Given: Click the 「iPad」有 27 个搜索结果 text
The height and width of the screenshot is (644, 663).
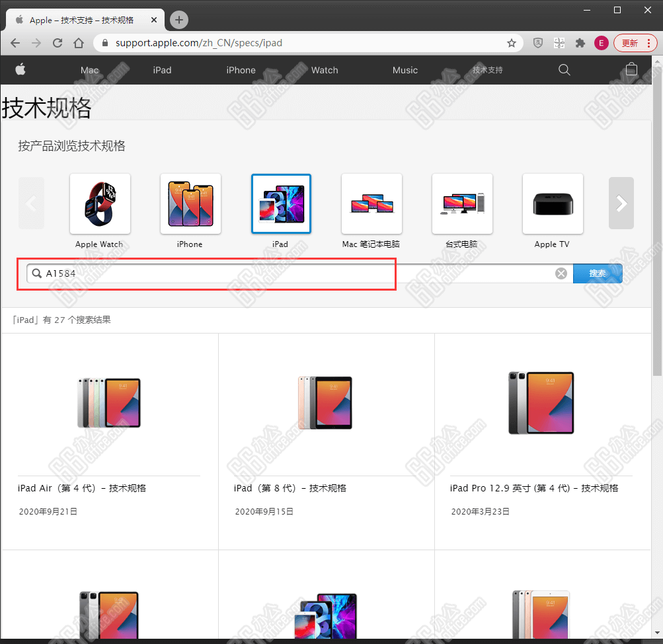Looking at the screenshot, I should (61, 320).
